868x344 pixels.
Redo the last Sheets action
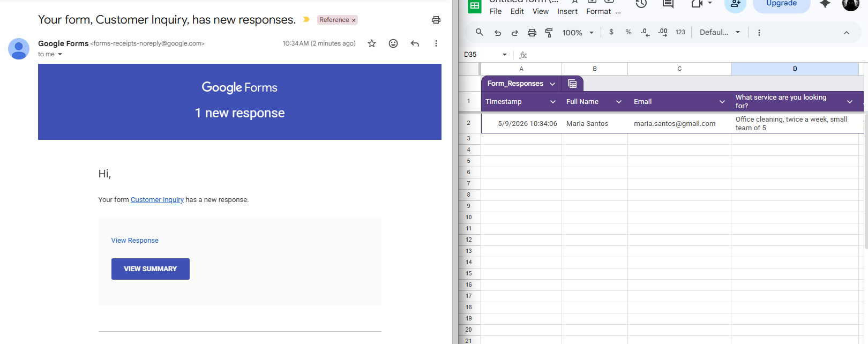514,33
